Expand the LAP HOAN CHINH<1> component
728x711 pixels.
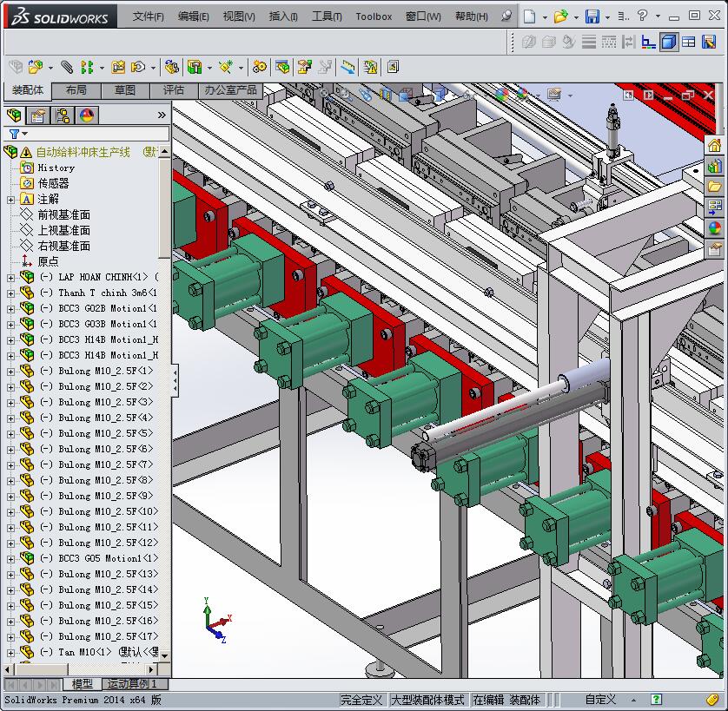[x=10, y=278]
